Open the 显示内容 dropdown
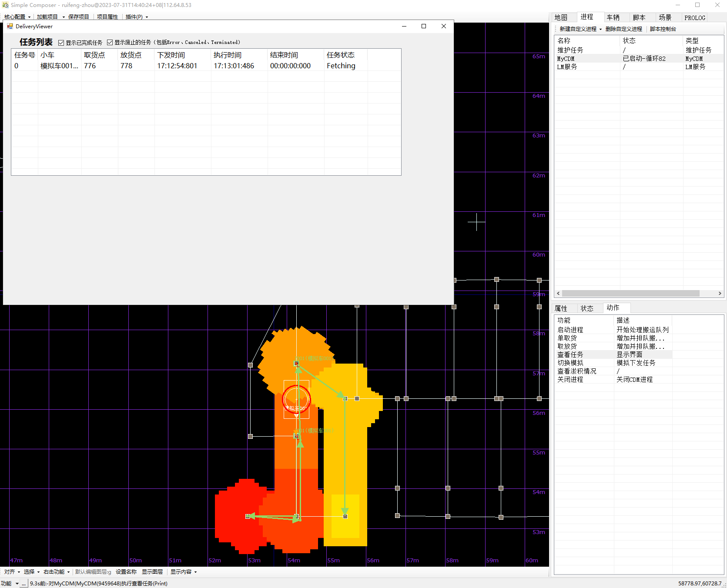 point(183,572)
